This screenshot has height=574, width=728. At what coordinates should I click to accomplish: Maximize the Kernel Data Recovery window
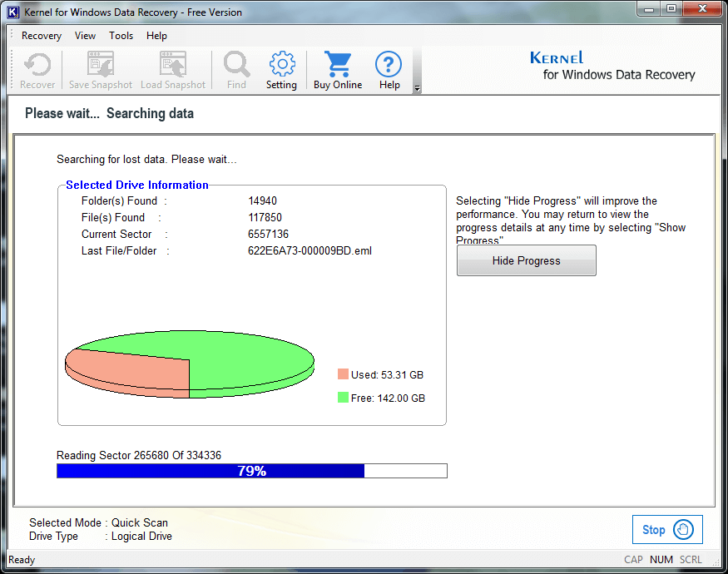pyautogui.click(x=671, y=9)
